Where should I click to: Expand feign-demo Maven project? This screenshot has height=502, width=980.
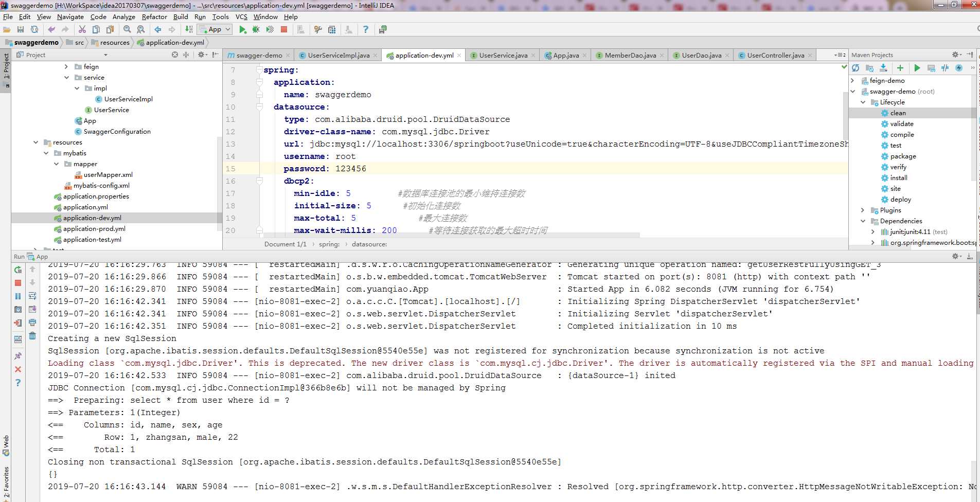click(x=852, y=81)
